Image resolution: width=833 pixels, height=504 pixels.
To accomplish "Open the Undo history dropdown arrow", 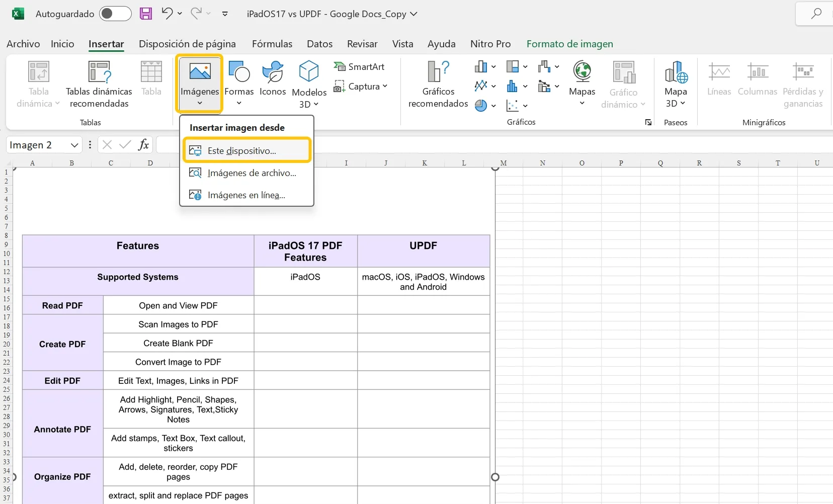I will (x=180, y=14).
